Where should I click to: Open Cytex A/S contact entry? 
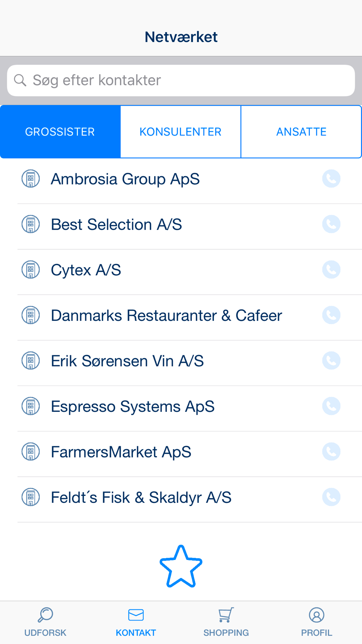point(190,270)
